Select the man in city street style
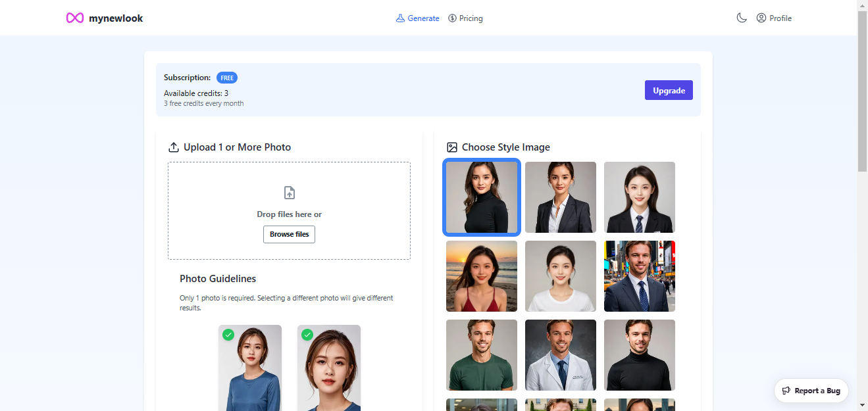The width and height of the screenshot is (868, 411). pyautogui.click(x=640, y=276)
